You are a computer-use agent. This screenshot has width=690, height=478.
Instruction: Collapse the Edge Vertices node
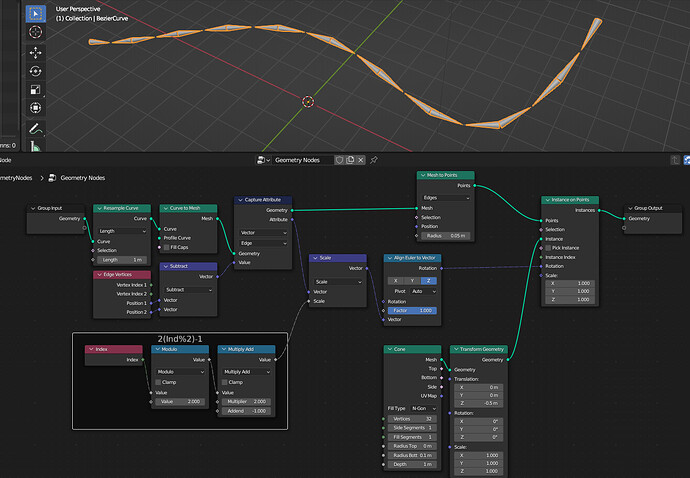(99, 275)
